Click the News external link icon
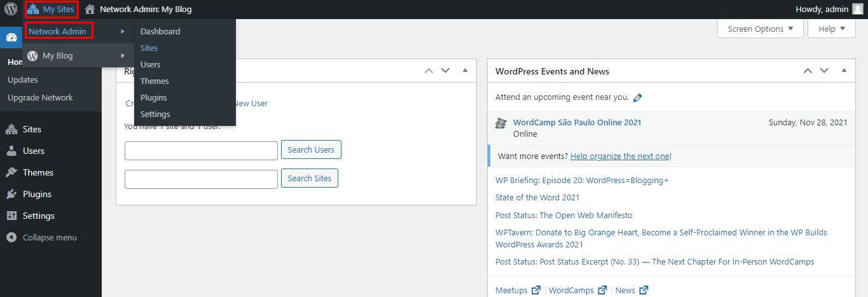The height and width of the screenshot is (297, 868). (x=643, y=290)
